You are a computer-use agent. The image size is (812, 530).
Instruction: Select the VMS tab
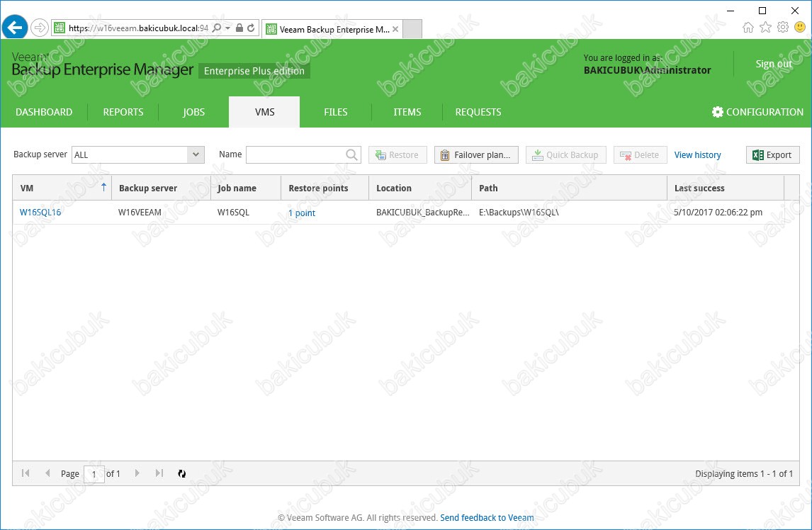(x=264, y=112)
